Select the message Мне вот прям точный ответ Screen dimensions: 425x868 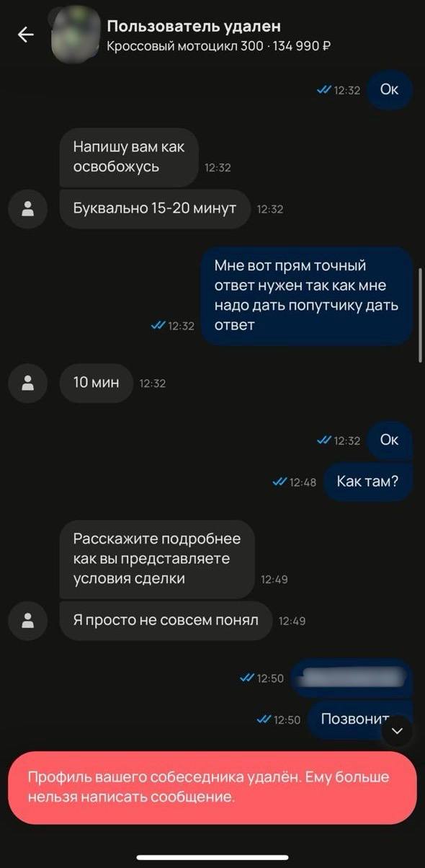pos(306,296)
